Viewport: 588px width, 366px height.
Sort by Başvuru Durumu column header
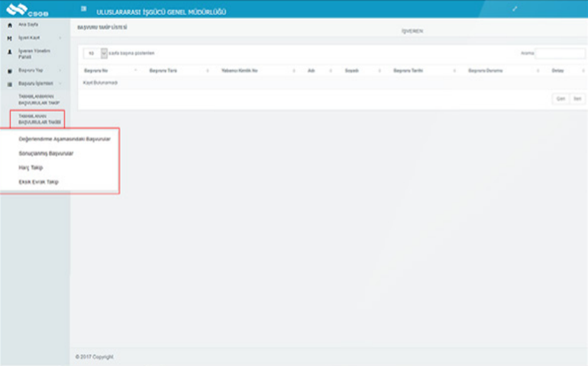[485, 70]
